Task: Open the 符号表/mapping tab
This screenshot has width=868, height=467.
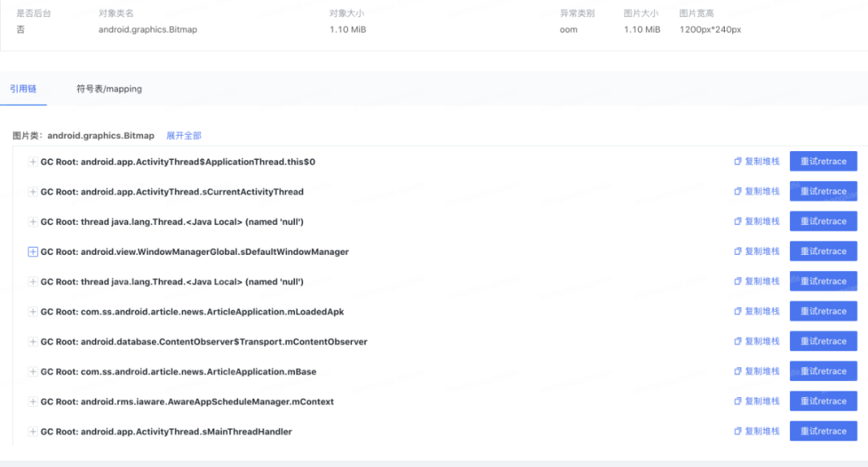Action: click(109, 88)
